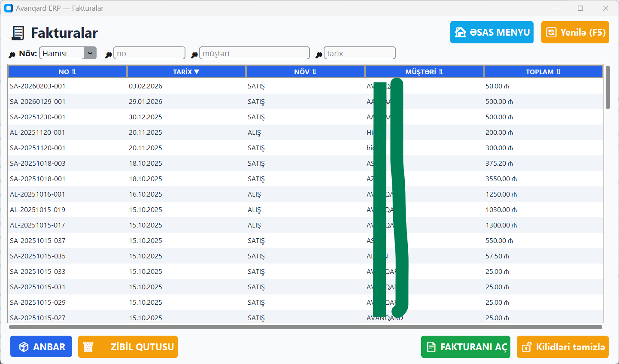Click the document icon on FAKTURANI AÇ
Image resolution: width=619 pixels, height=364 pixels.
point(431,347)
